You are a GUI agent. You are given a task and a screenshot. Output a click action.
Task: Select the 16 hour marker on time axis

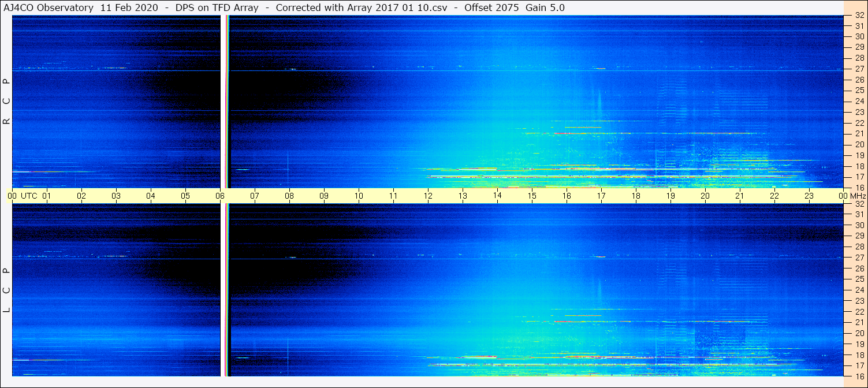coord(567,196)
